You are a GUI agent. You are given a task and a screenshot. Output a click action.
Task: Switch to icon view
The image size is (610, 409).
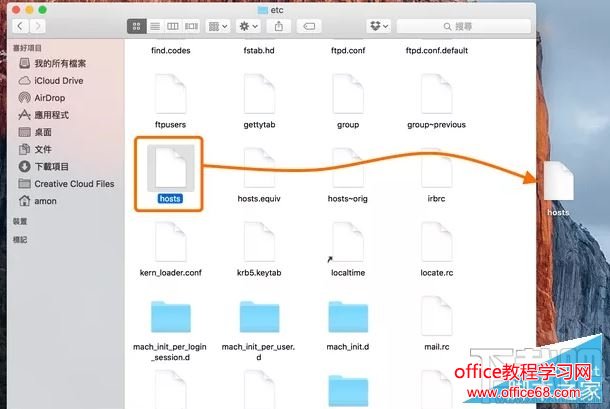point(137,26)
